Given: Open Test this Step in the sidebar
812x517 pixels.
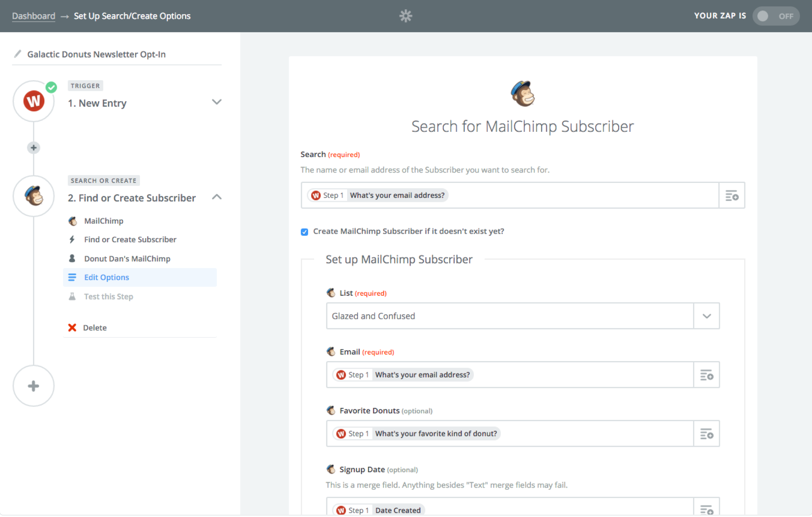Looking at the screenshot, I should [x=108, y=297].
